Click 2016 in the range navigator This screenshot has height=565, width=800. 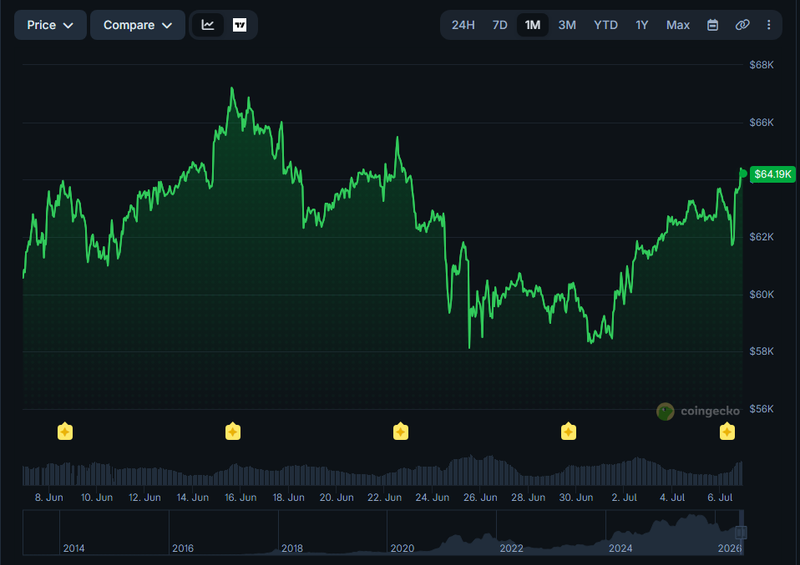[183, 548]
